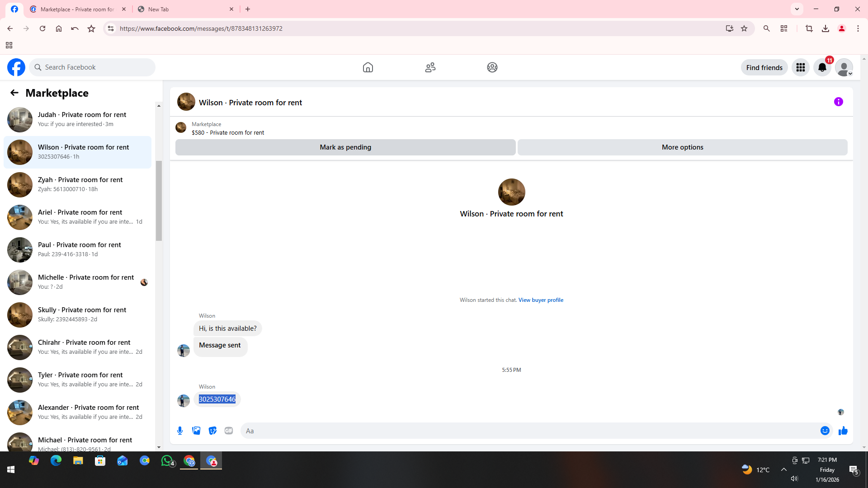Open the GIF picker
The width and height of the screenshot is (868, 488).
point(229,431)
